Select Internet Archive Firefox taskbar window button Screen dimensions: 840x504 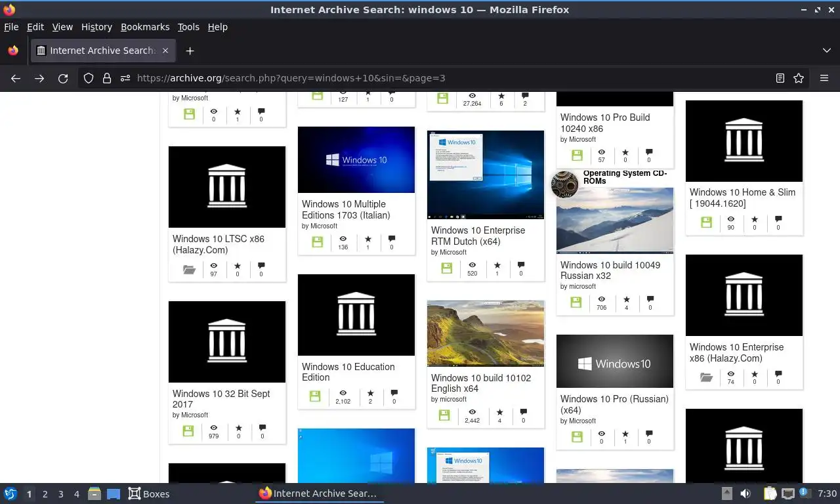click(319, 493)
